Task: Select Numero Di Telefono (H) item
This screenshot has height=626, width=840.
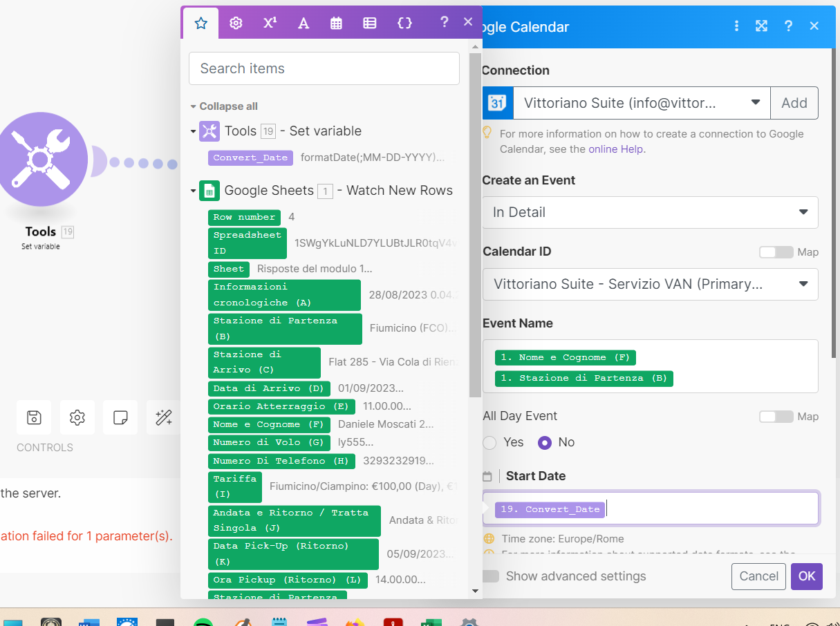Action: click(x=281, y=461)
